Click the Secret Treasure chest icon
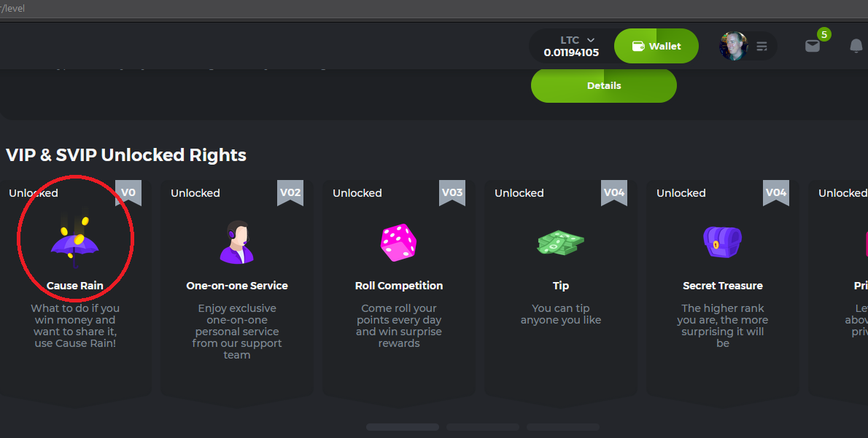This screenshot has height=438, width=868. tap(722, 242)
